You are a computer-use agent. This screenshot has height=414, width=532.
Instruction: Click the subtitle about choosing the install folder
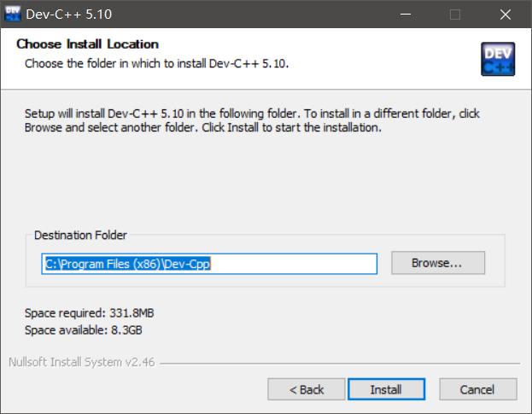(x=157, y=63)
